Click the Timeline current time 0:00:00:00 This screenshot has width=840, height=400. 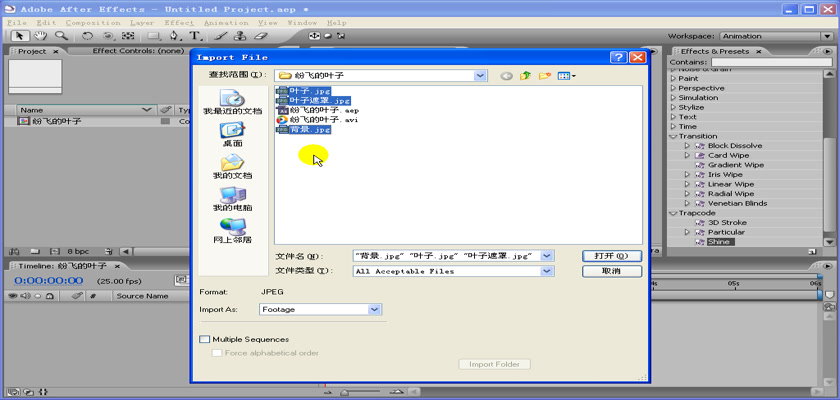point(48,281)
